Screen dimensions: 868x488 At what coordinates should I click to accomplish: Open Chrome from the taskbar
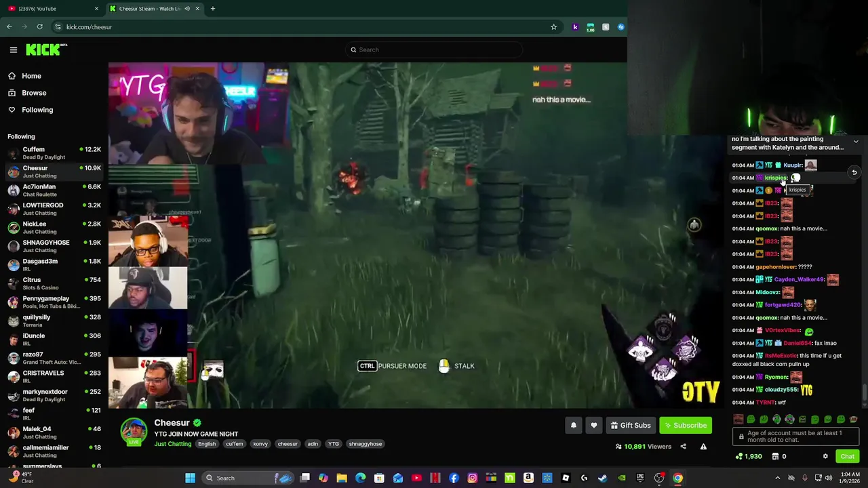[x=677, y=478]
